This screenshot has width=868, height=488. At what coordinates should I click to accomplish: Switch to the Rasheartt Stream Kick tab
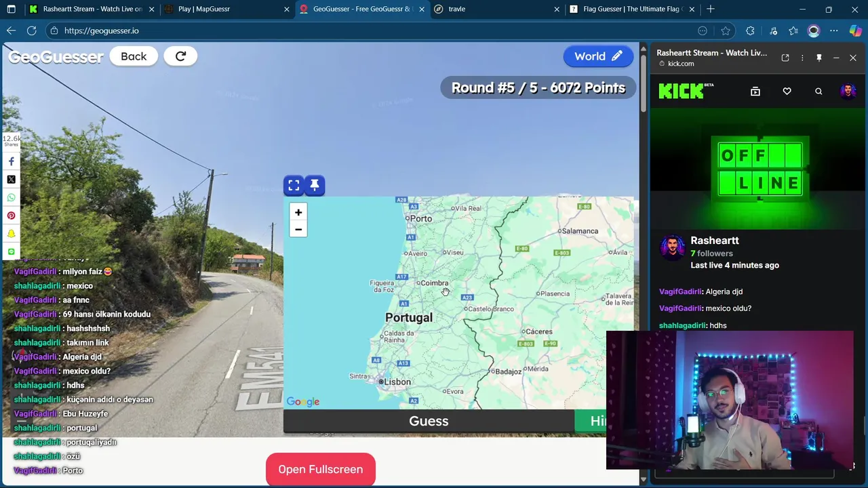[x=92, y=9]
